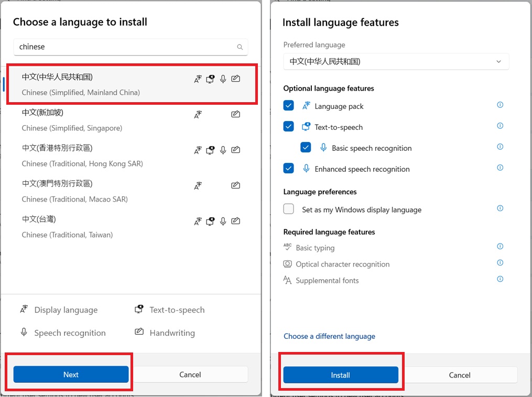Image resolution: width=532 pixels, height=397 pixels.
Task: Uncheck Enhanced speech recognition checkbox
Action: (288, 169)
